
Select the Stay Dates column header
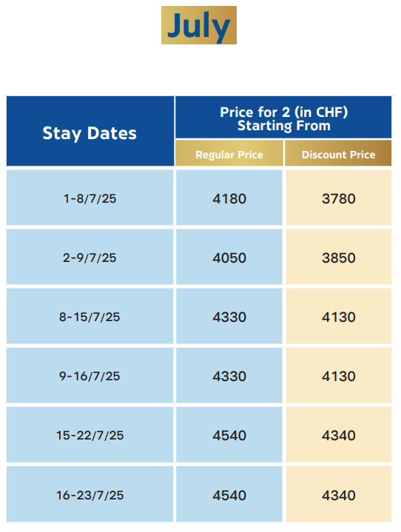(x=90, y=131)
